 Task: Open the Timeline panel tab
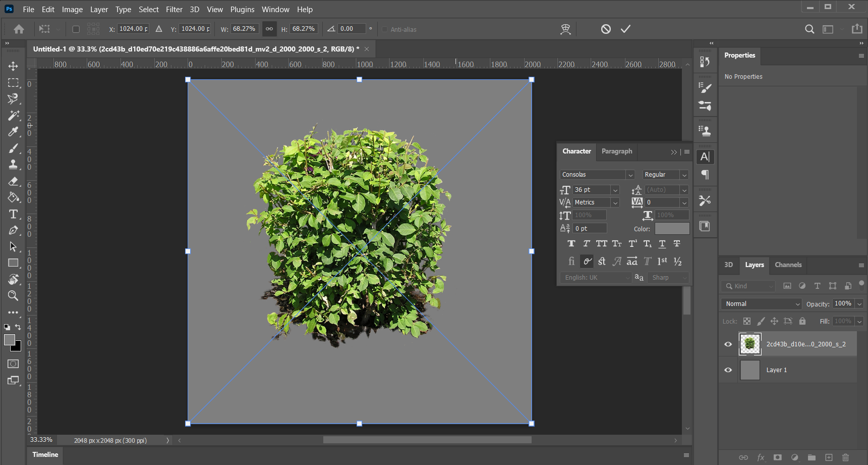click(45, 455)
